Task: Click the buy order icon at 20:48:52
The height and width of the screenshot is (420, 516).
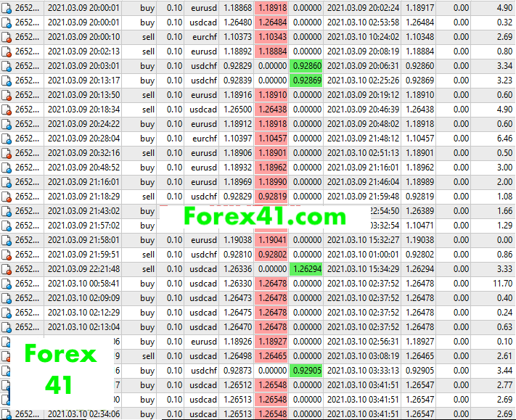Action: click(7, 168)
